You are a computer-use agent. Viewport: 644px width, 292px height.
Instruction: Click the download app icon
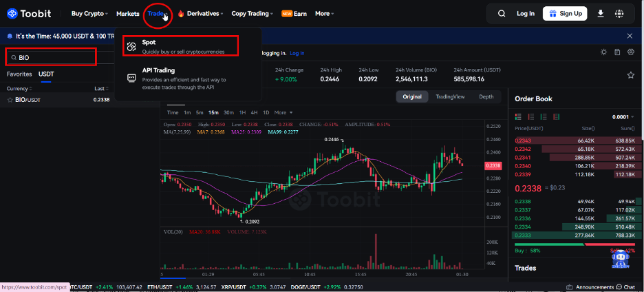pyautogui.click(x=601, y=14)
